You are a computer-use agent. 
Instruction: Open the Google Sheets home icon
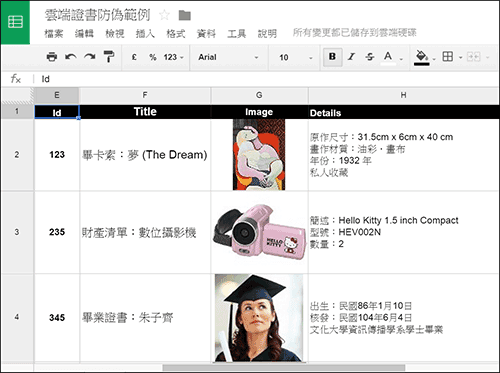[x=15, y=22]
